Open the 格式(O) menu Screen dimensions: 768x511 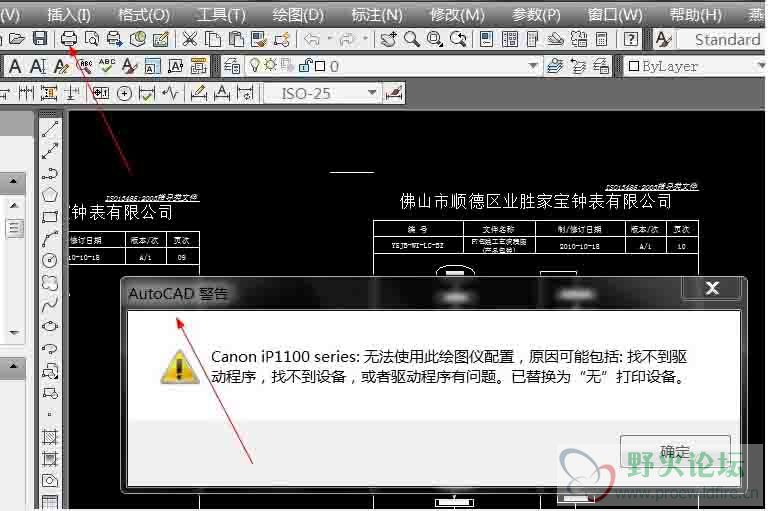[x=144, y=15]
